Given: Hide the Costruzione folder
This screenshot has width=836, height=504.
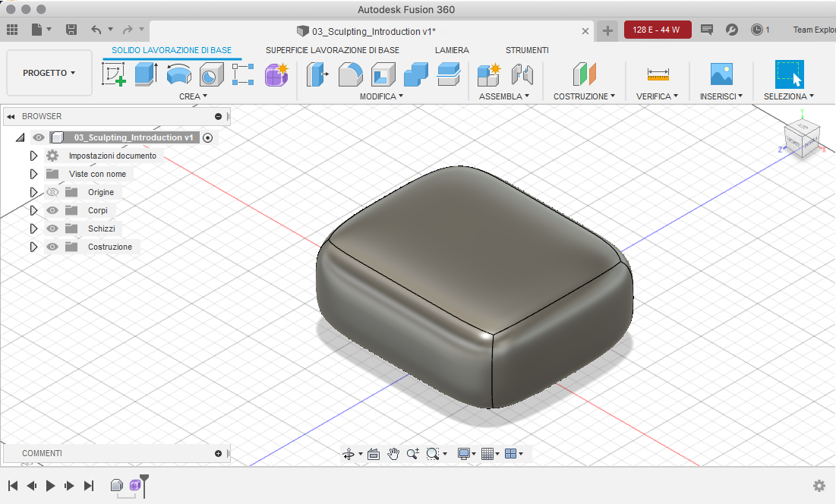Looking at the screenshot, I should (52, 247).
